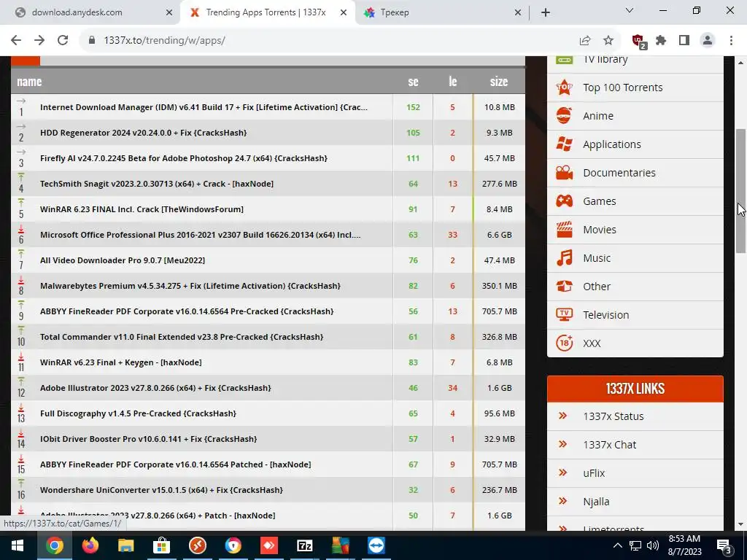Open the Applications category icon
Screen dimensions: 747x560
(564, 144)
